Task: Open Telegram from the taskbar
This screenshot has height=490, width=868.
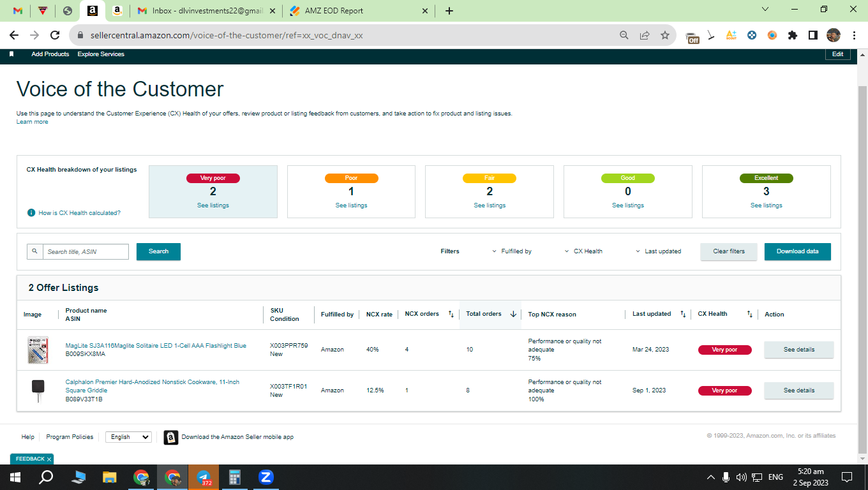Action: 204,477
